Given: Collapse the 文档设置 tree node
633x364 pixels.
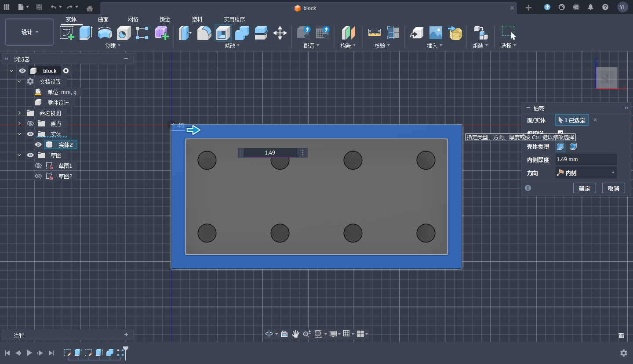Looking at the screenshot, I should pos(19,81).
